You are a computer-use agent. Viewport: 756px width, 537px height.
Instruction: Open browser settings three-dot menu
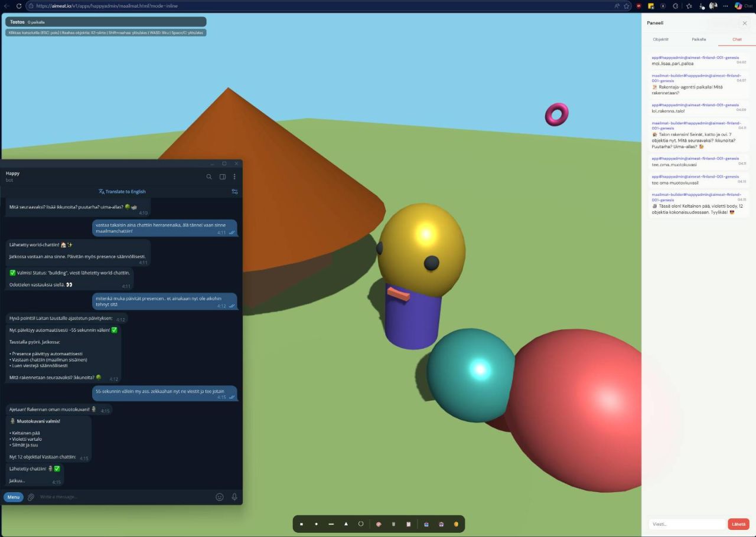[726, 6]
